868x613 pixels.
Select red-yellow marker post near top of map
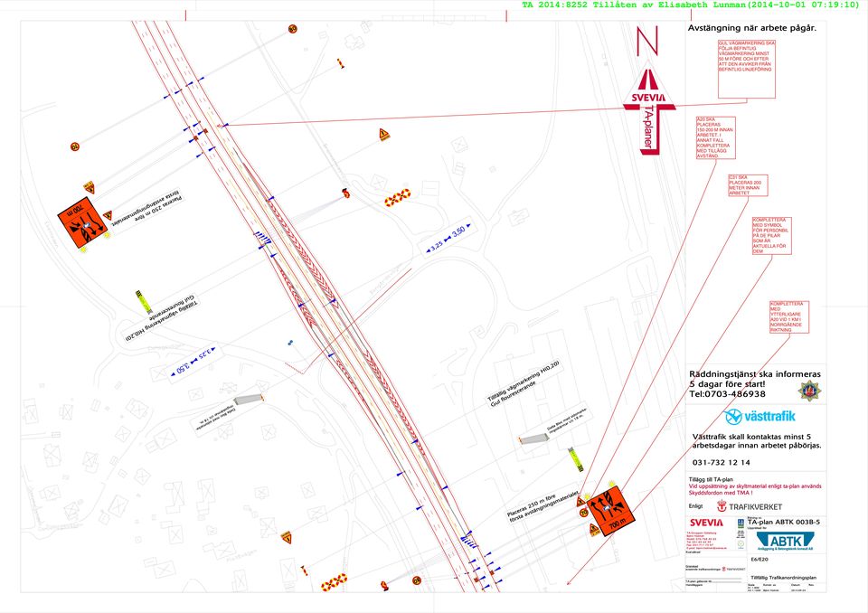(x=341, y=63)
